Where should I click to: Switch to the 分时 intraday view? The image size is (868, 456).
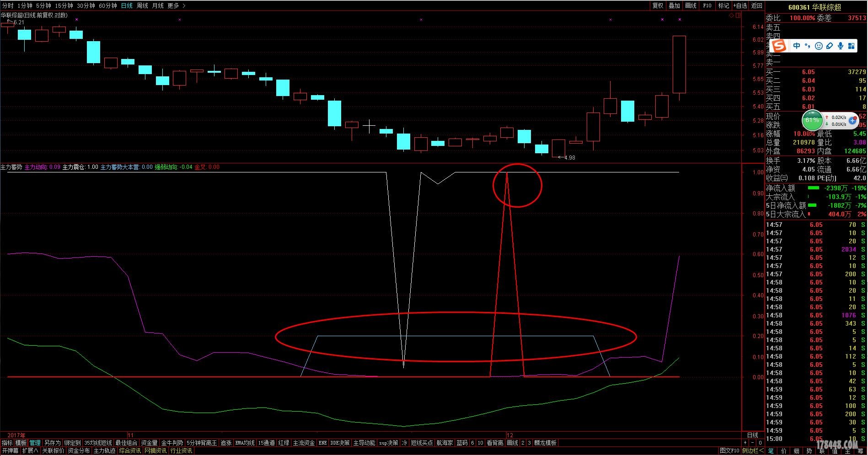(x=8, y=5)
